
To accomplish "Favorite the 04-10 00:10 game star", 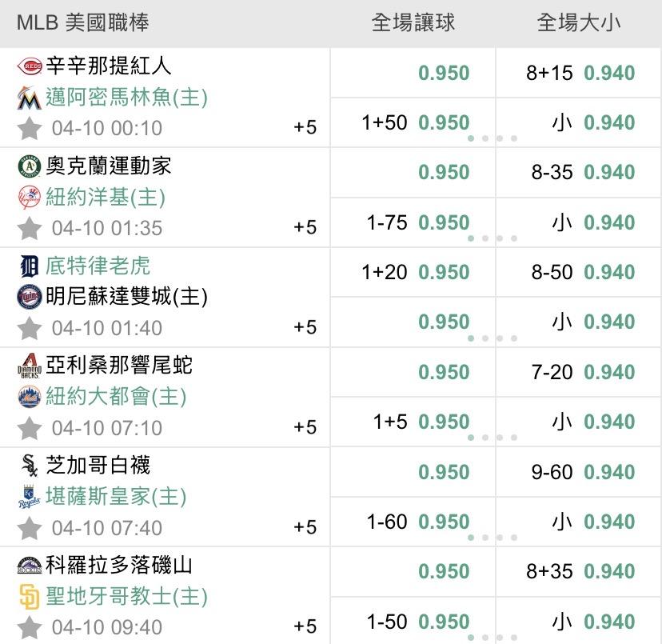I will pyautogui.click(x=30, y=128).
